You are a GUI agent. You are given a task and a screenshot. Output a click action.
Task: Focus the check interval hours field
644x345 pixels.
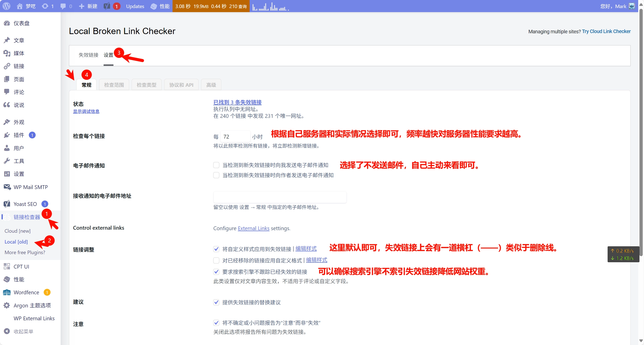pos(235,137)
